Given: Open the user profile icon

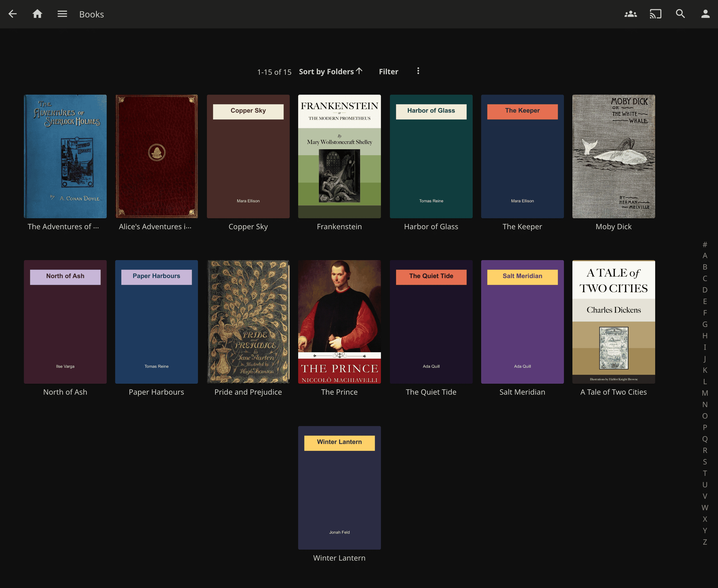Looking at the screenshot, I should click(x=705, y=14).
